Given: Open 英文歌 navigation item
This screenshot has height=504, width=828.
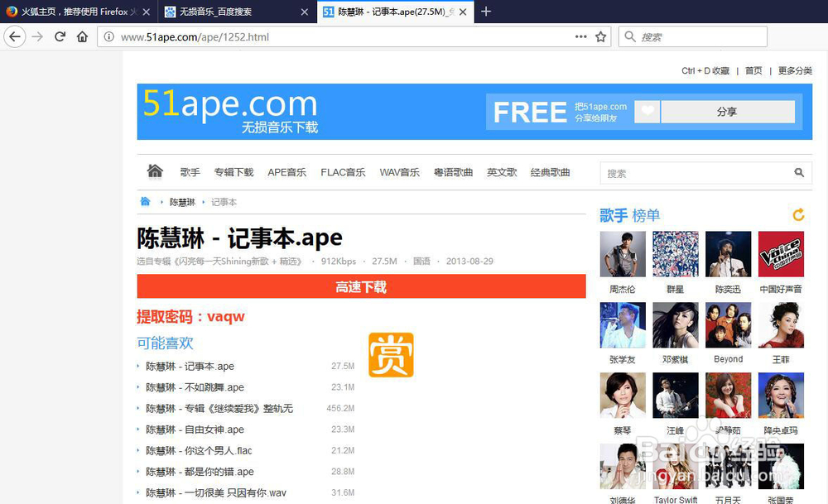Looking at the screenshot, I should tap(502, 172).
